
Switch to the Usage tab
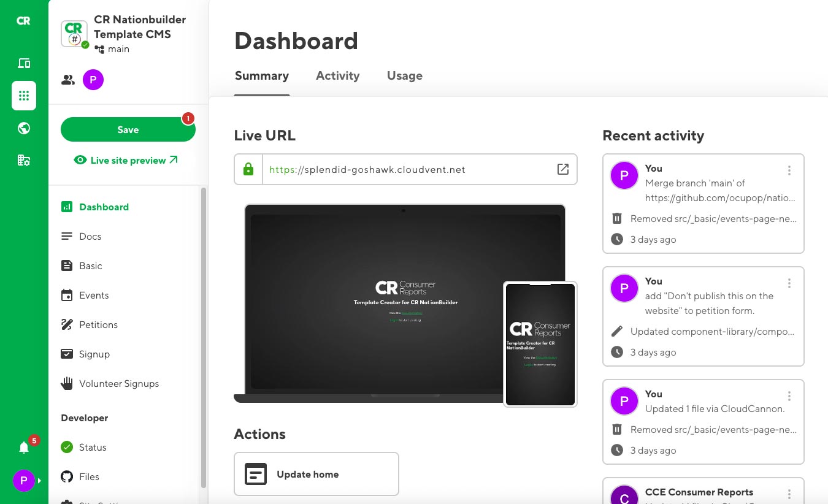click(x=404, y=75)
